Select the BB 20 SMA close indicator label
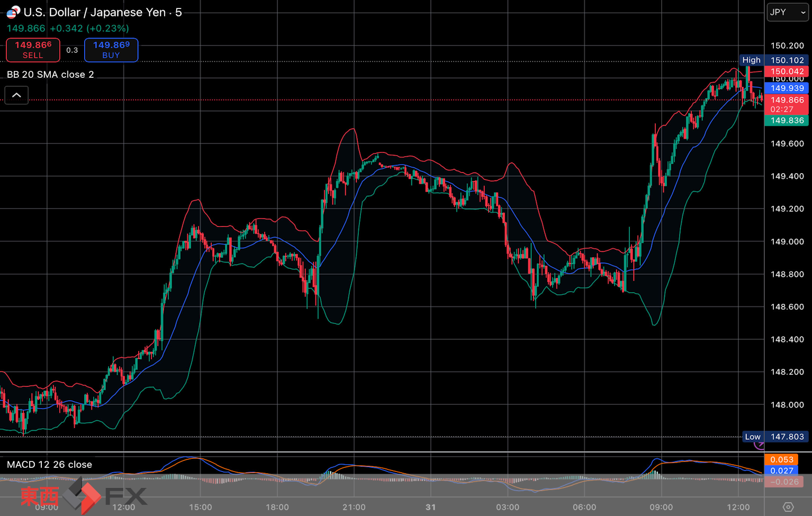Viewport: 812px width, 516px height. click(x=50, y=75)
